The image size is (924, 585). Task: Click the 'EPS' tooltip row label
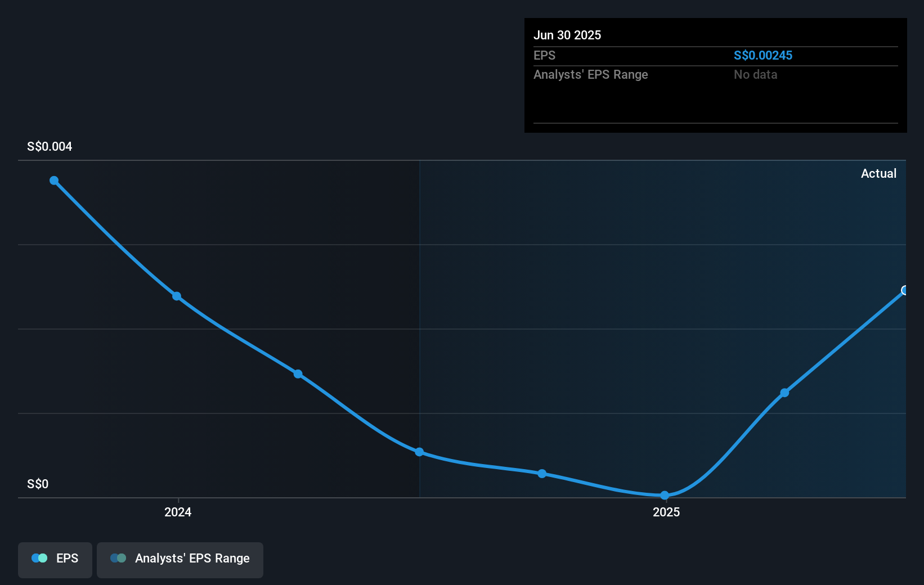pos(544,55)
